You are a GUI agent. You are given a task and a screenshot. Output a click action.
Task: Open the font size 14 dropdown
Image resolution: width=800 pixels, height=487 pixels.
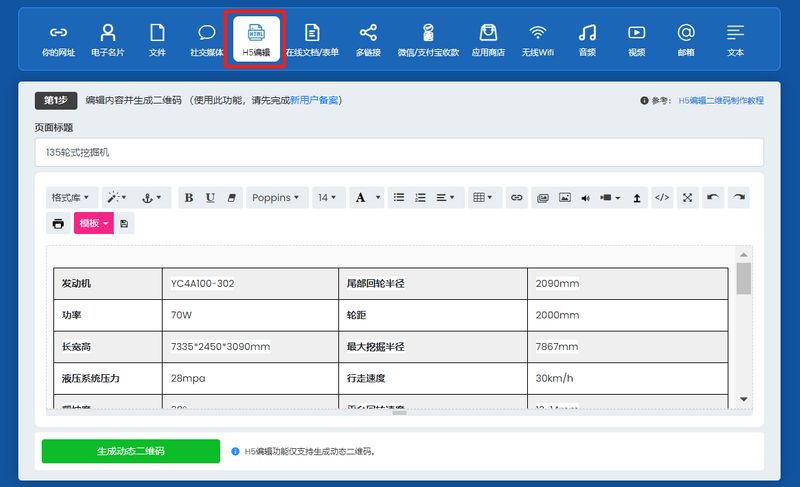pos(328,198)
